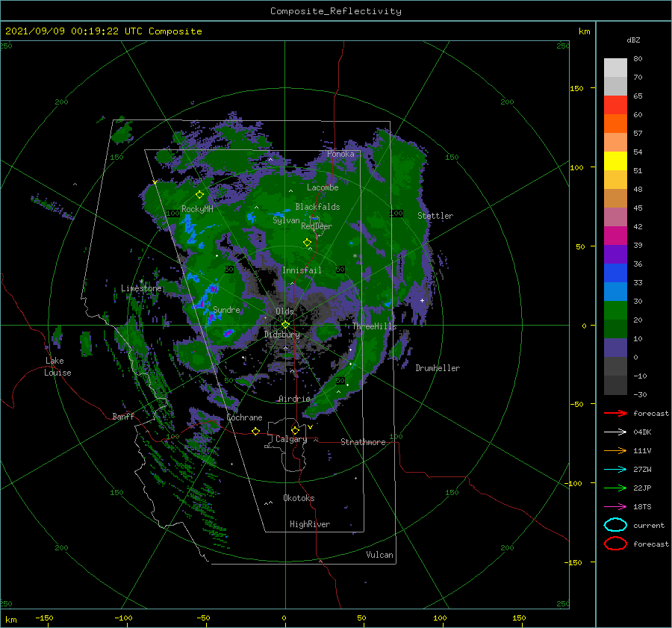
Task: Click the green 22JP arrow icon
Action: (615, 488)
